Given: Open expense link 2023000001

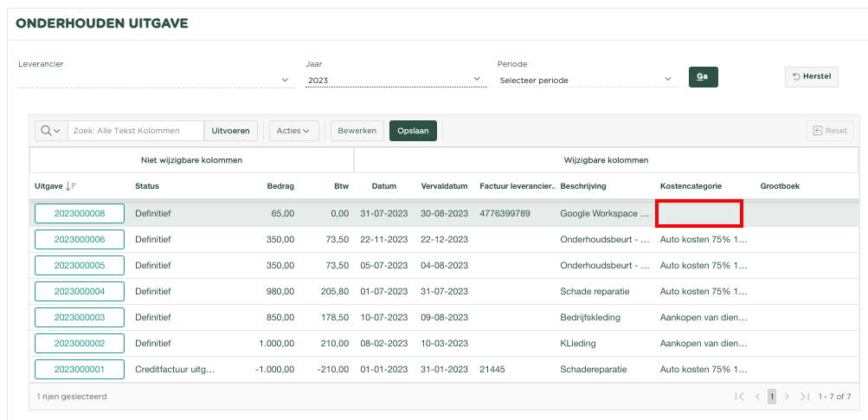Looking at the screenshot, I should click(80, 370).
